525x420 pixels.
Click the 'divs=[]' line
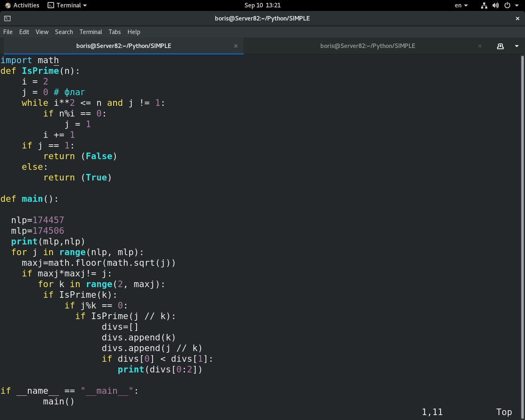click(x=120, y=327)
